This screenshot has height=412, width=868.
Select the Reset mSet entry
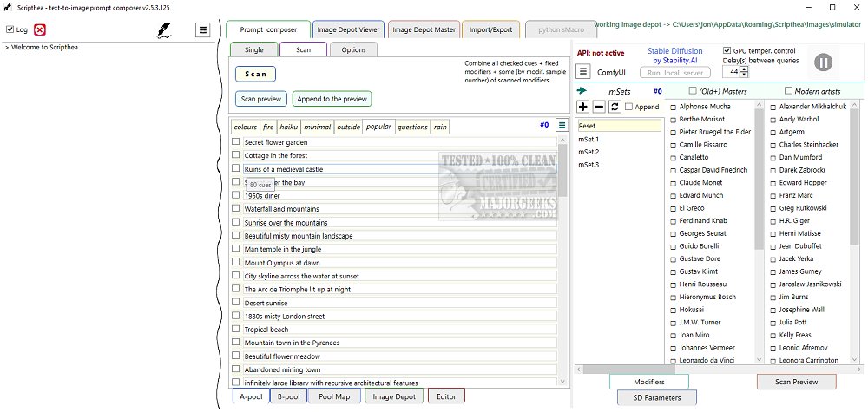pos(619,126)
